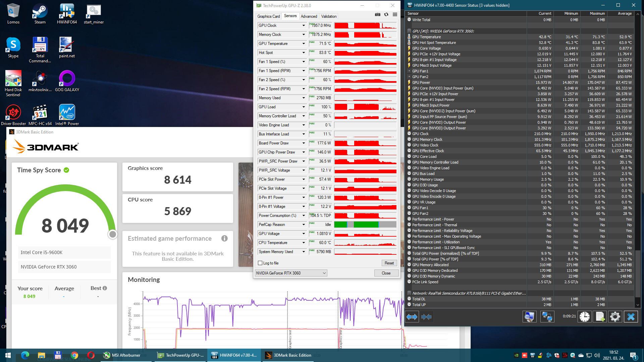Screen dimensions: 644x362
Task: Open GPU-Z hamburger menu
Action: click(395, 15)
